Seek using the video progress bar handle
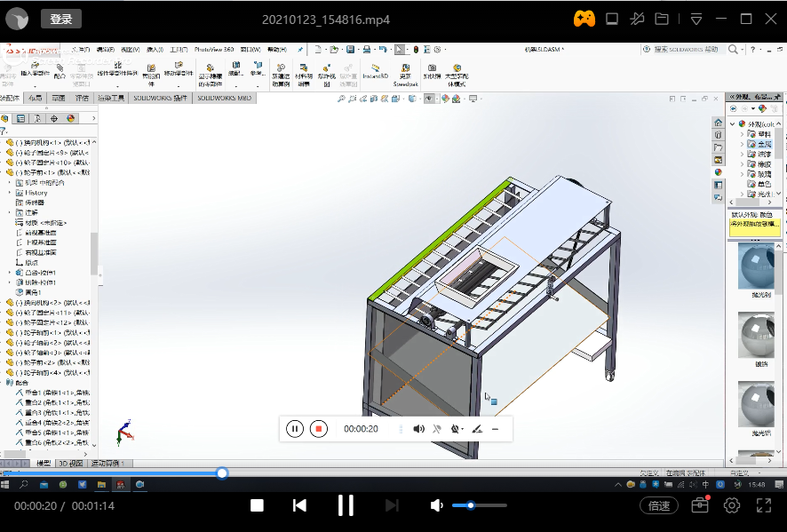 222,472
